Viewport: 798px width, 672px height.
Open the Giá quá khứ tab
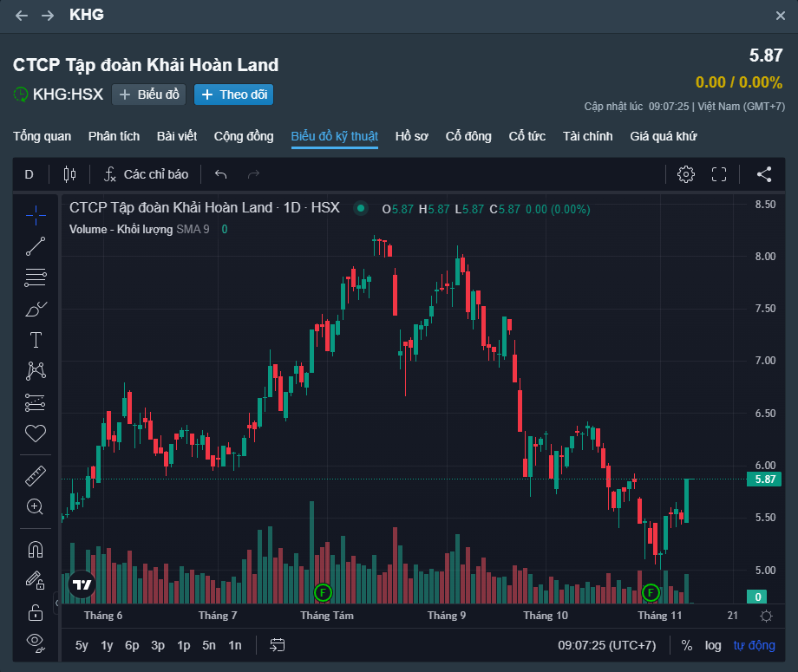tap(664, 136)
